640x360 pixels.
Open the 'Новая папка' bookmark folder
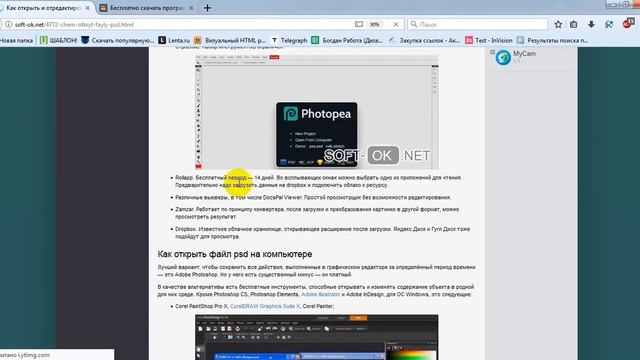click(16, 40)
